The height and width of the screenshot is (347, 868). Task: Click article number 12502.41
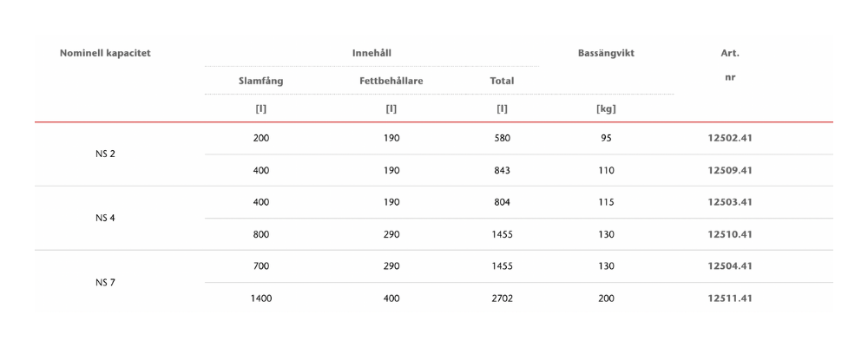730,138
